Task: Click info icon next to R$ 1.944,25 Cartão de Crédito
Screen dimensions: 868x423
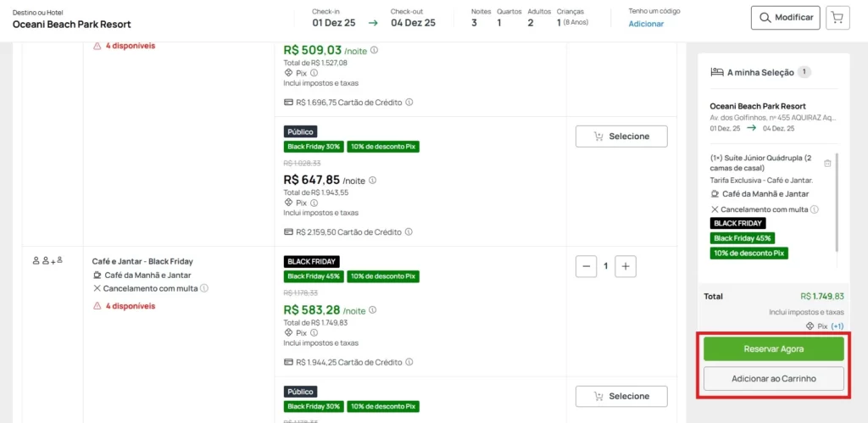Action: (409, 362)
